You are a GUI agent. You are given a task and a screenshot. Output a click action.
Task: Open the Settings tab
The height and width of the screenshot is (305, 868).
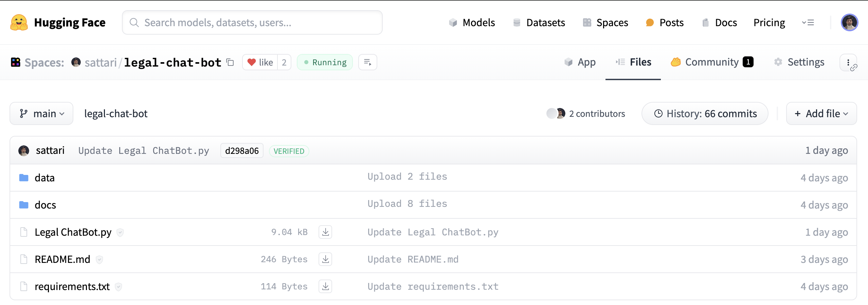[799, 62]
